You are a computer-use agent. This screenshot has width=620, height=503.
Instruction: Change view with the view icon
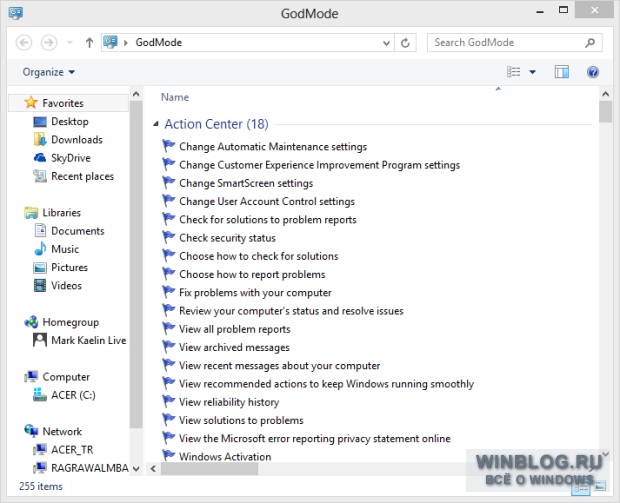pos(514,72)
